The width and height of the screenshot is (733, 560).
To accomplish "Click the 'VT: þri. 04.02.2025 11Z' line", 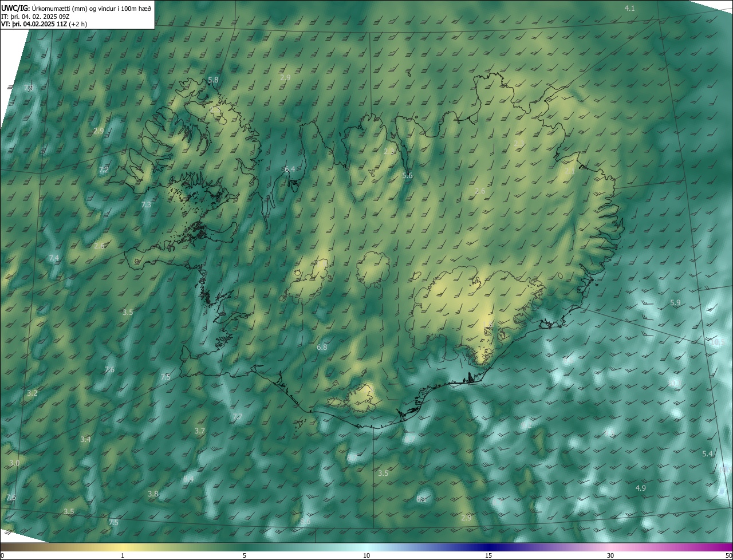I will pyautogui.click(x=45, y=24).
